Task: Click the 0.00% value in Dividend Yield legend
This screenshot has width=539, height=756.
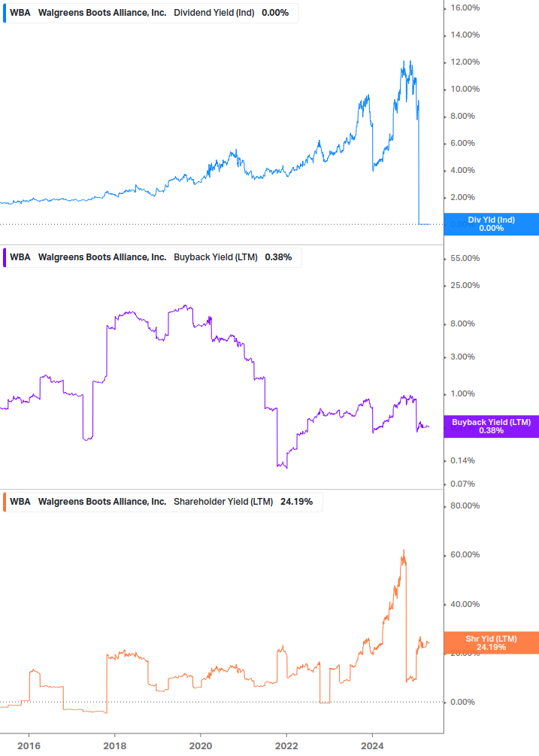Action: coord(275,13)
